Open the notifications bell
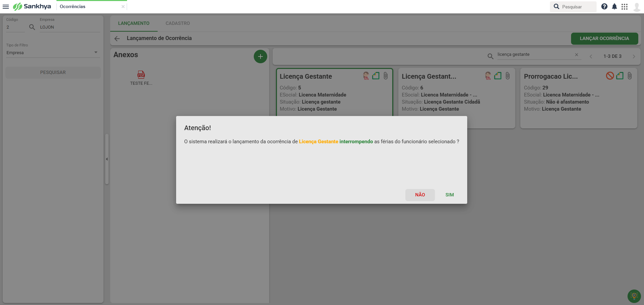The height and width of the screenshot is (305, 644). (x=614, y=6)
